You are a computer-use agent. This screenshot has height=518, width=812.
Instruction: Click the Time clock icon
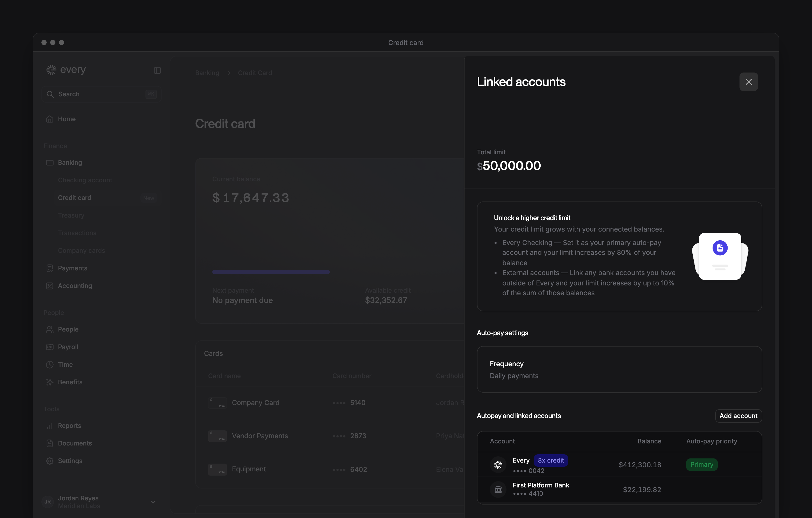click(x=49, y=365)
